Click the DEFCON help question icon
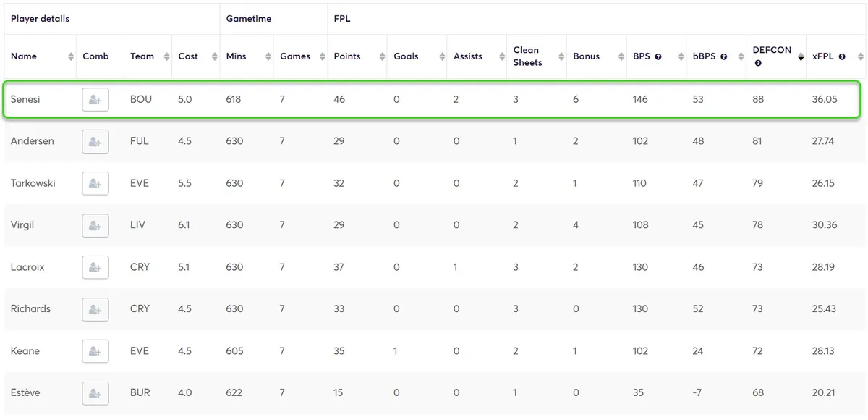Screen dimensions: 868x420 758,63
